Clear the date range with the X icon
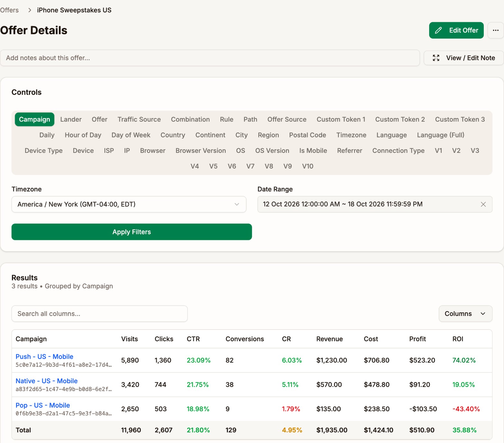This screenshot has width=504, height=443. click(x=483, y=204)
